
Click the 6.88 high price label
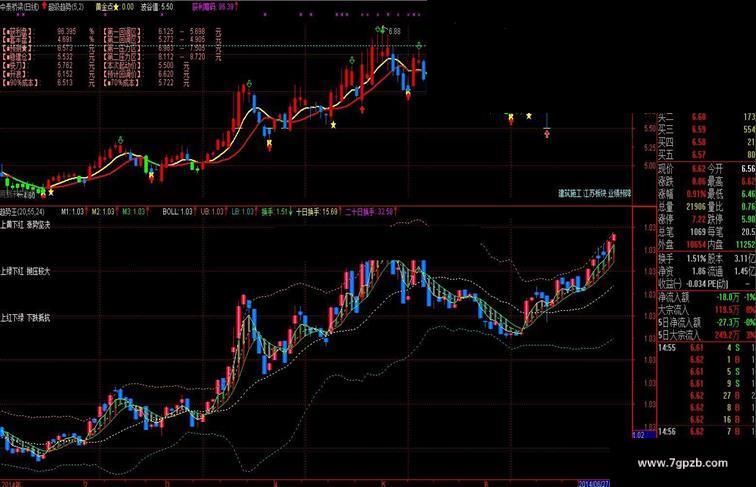394,31
